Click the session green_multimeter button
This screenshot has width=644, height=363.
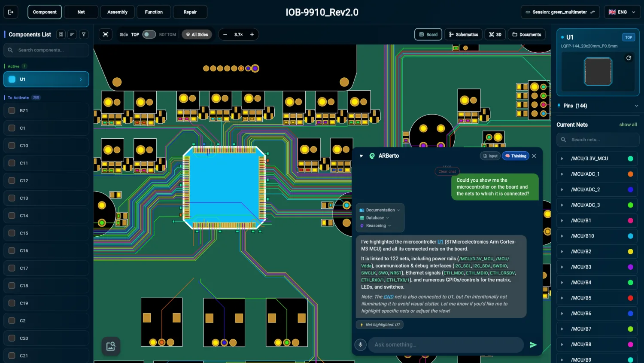[560, 12]
